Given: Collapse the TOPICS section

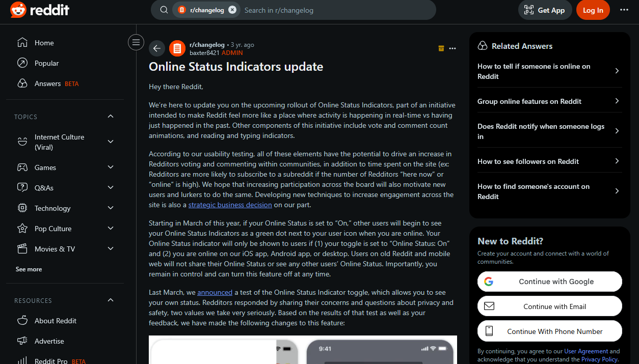Looking at the screenshot, I should point(111,117).
